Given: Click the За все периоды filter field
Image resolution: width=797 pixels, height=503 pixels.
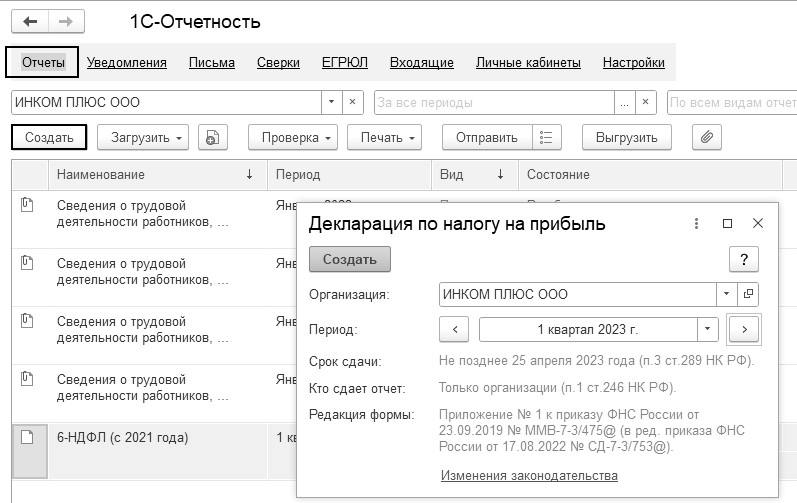Looking at the screenshot, I should (x=494, y=102).
